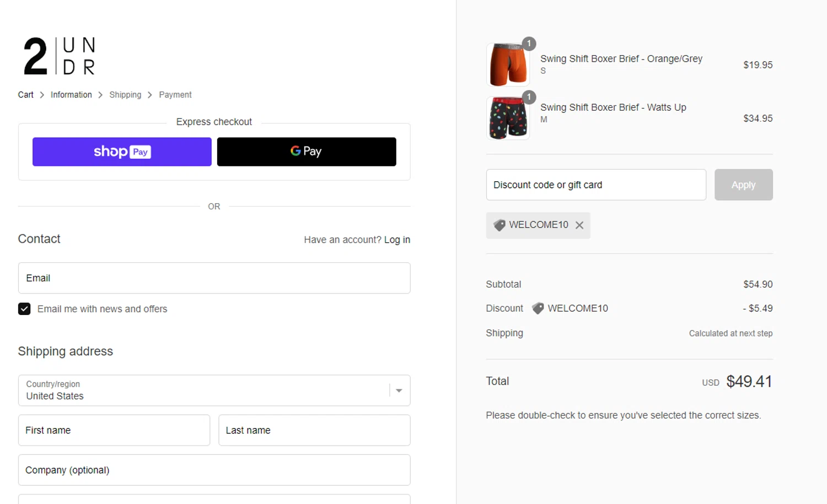The image size is (827, 504).
Task: Click the $34.95 item price
Action: [x=758, y=118]
